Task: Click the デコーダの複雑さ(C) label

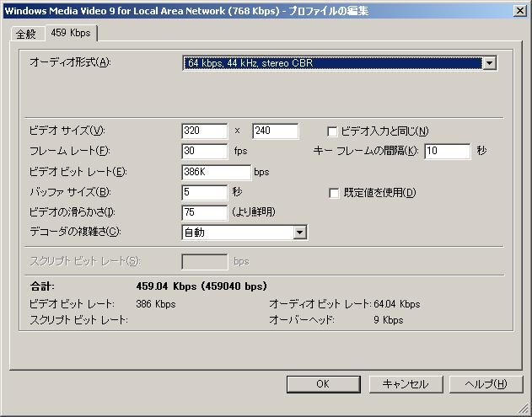Action: pyautogui.click(x=75, y=232)
